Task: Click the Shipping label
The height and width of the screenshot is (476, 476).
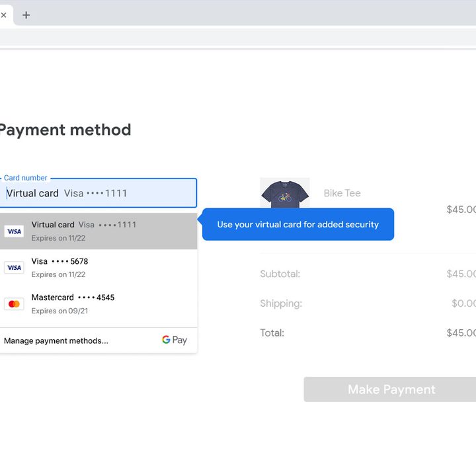Action: (281, 303)
